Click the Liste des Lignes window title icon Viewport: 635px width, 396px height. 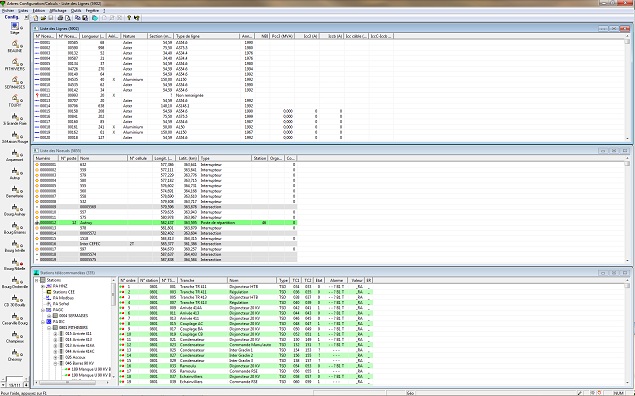36,29
